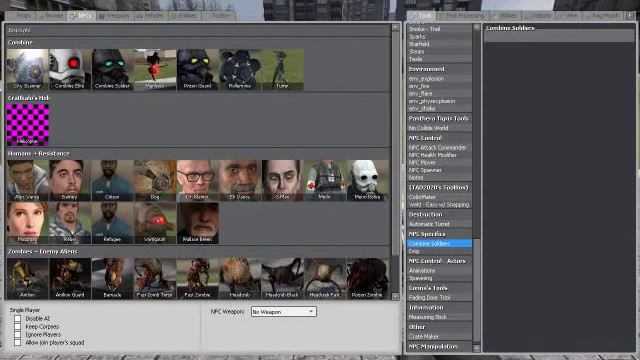Viewport: 640px width, 360px height.
Task: Spawn the Manhack NPC
Action: tap(155, 70)
